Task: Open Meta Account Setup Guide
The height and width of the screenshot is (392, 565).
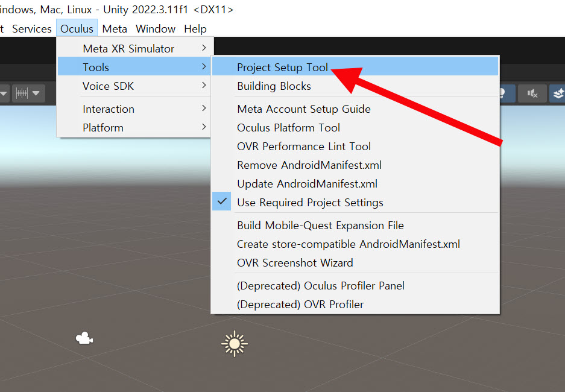Action: click(x=355, y=109)
